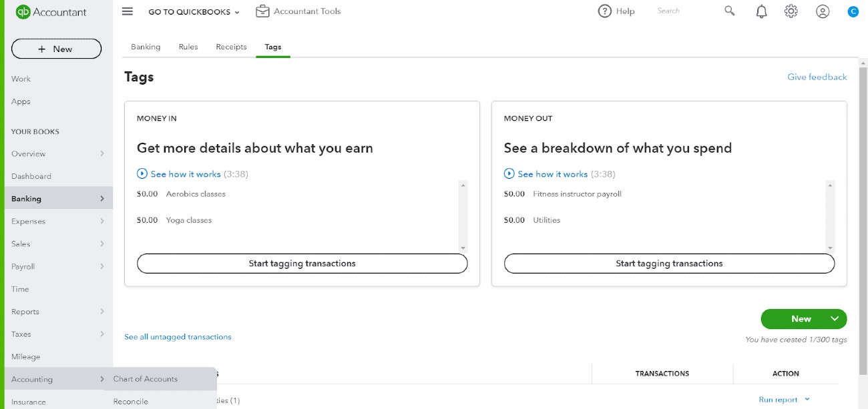The width and height of the screenshot is (868, 409).
Task: Click the search magnifier icon
Action: point(729,11)
